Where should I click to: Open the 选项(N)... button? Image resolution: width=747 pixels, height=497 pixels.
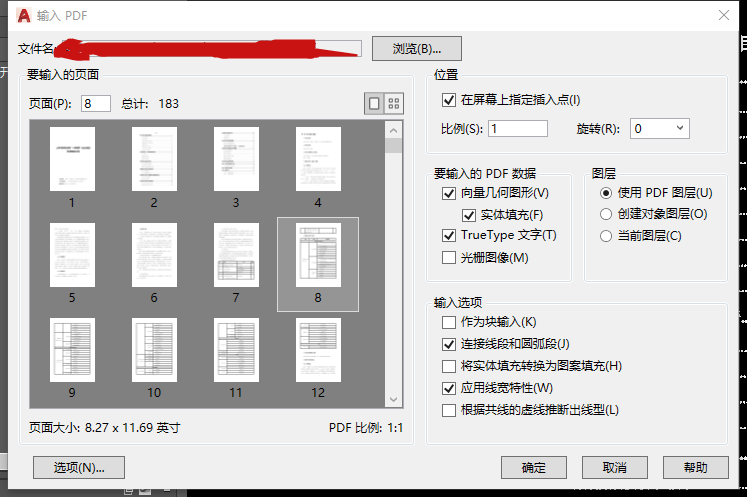79,467
